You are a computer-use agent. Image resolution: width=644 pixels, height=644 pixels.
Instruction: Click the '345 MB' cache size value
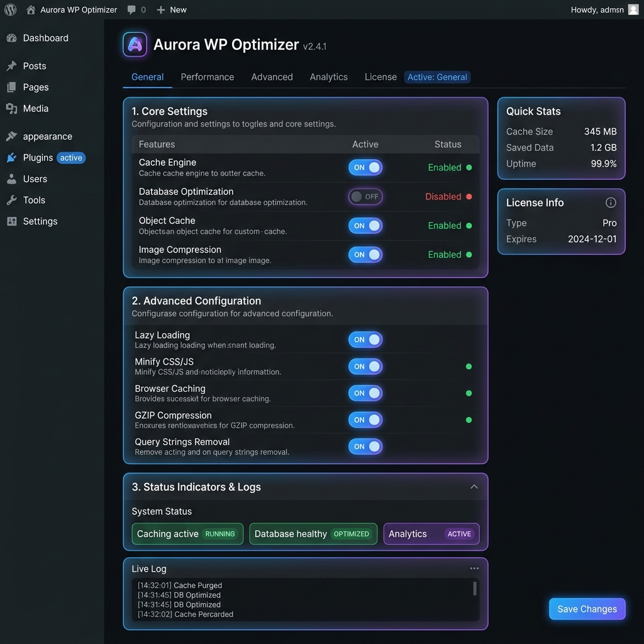[600, 131]
